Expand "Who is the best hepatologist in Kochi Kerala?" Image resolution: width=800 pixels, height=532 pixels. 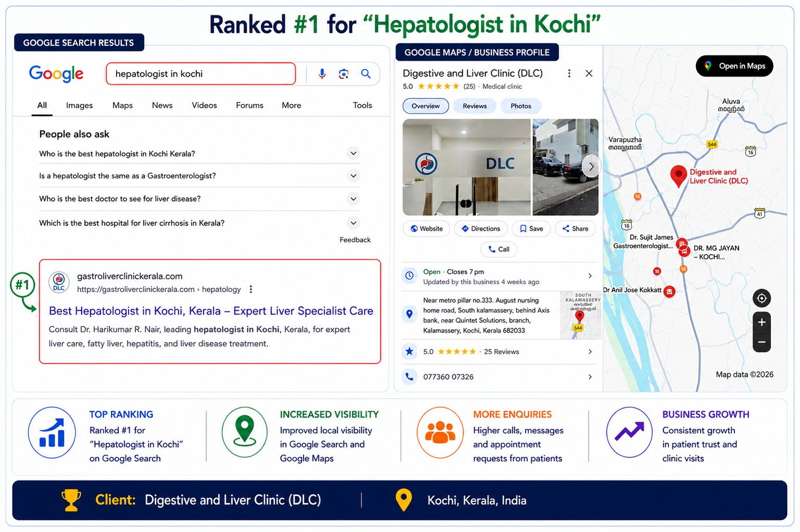coord(353,153)
